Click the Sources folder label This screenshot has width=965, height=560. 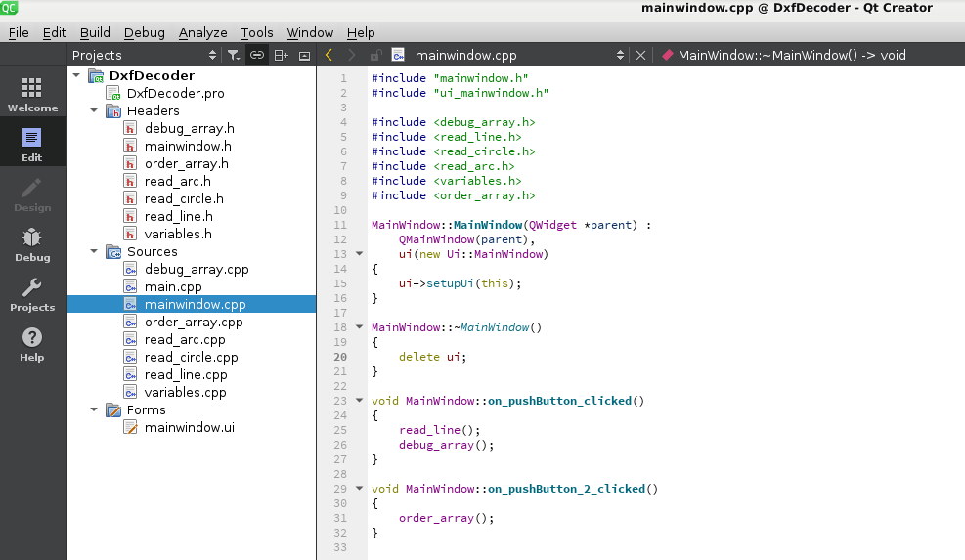[152, 251]
